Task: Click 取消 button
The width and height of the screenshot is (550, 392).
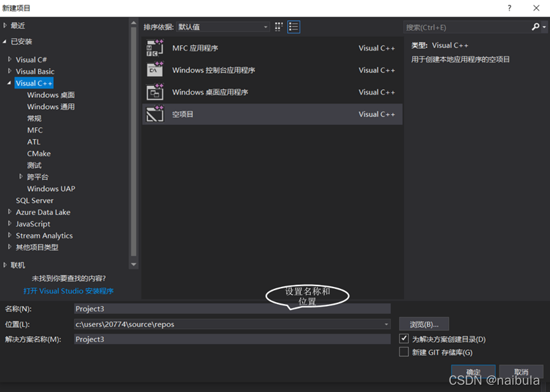Action: [521, 371]
